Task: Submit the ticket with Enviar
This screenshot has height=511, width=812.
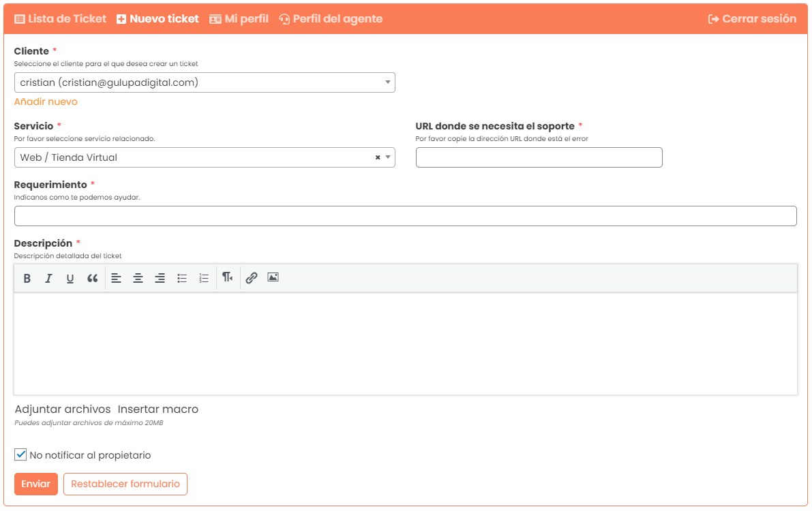Action: pos(35,484)
